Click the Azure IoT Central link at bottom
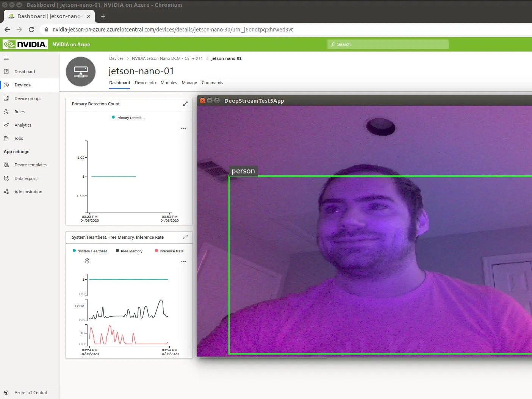This screenshot has width=532, height=399. (31, 392)
